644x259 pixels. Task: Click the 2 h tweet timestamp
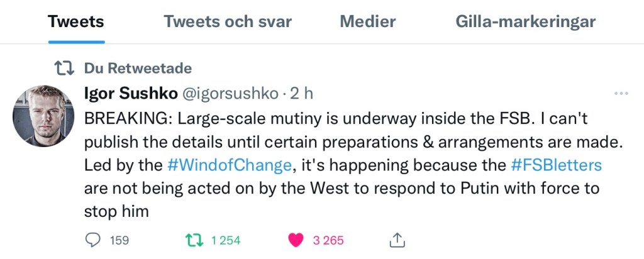click(x=301, y=94)
